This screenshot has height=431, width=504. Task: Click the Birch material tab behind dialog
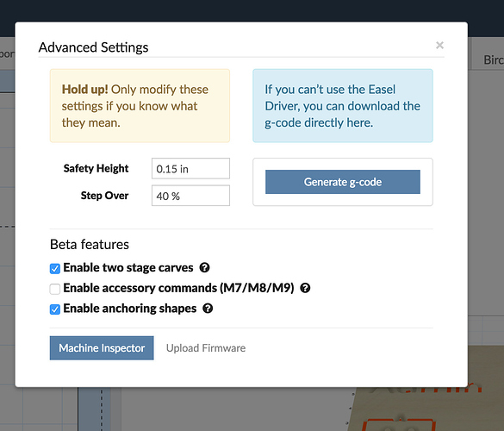494,59
